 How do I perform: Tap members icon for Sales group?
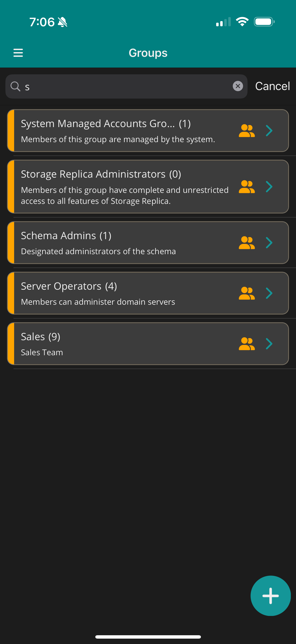[247, 344]
